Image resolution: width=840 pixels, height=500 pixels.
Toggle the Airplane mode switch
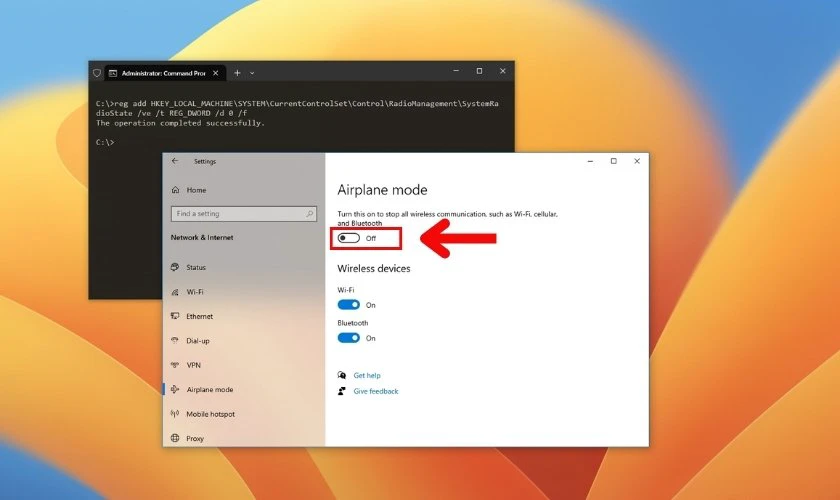click(x=349, y=238)
